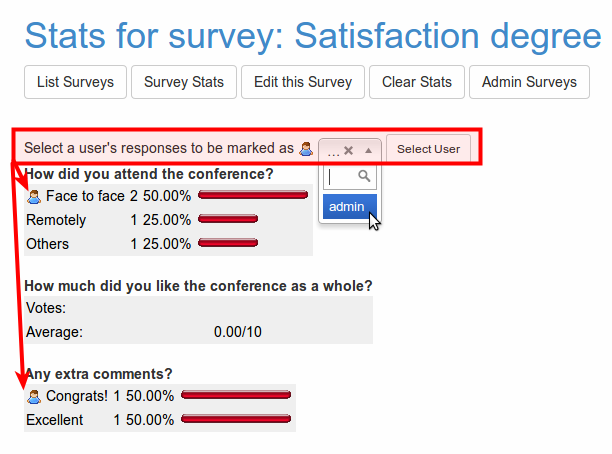Clear the selected user with the x icon
The image size is (612, 454).
(348, 150)
